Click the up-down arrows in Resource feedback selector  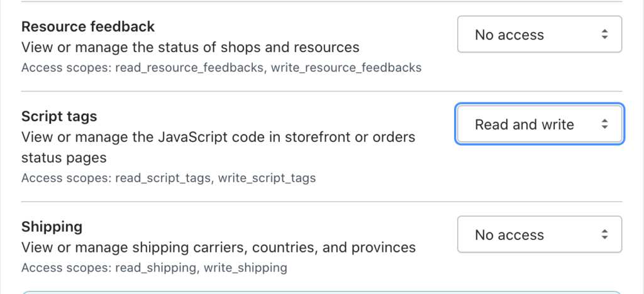[604, 35]
